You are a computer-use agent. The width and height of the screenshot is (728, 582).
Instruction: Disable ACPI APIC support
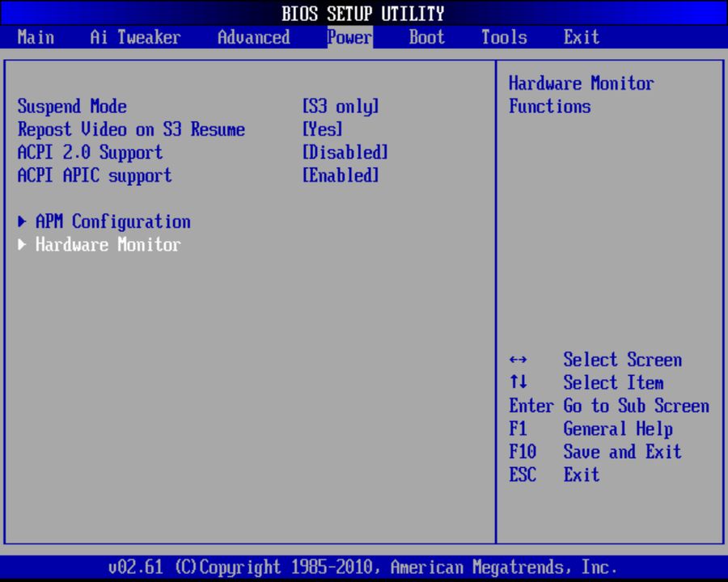[x=95, y=175]
